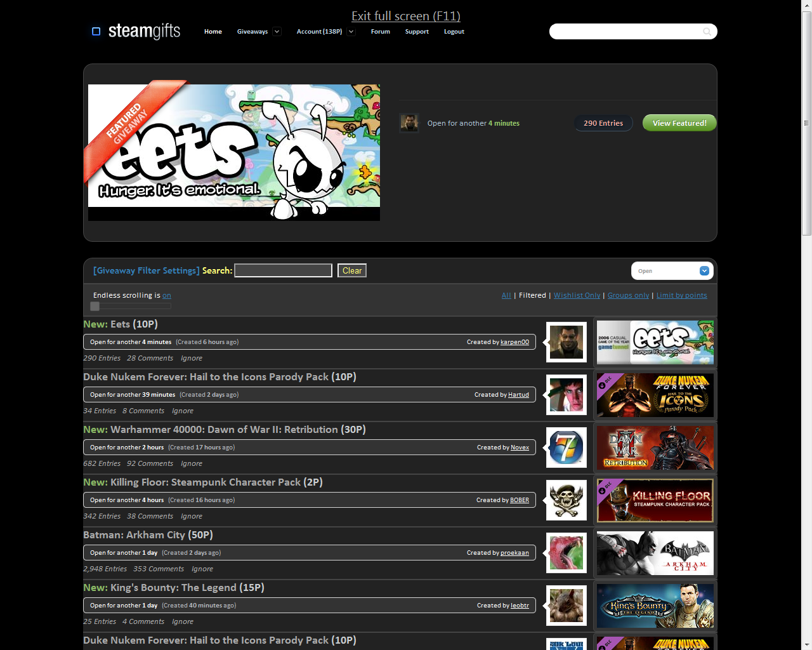Screen dimensions: 812x650
Task: Open Batman Arkham City thumbnail
Action: pyautogui.click(x=655, y=553)
